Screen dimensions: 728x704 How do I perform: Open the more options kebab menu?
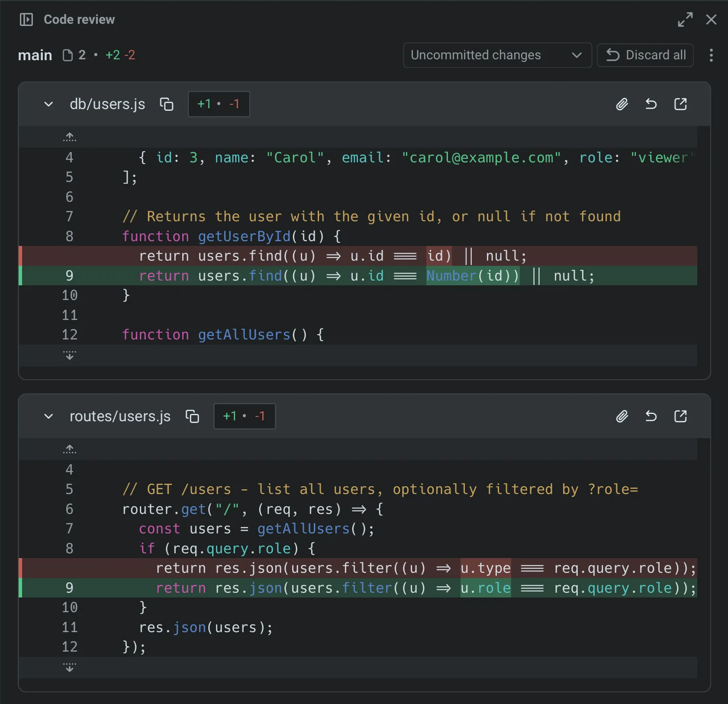coord(711,55)
